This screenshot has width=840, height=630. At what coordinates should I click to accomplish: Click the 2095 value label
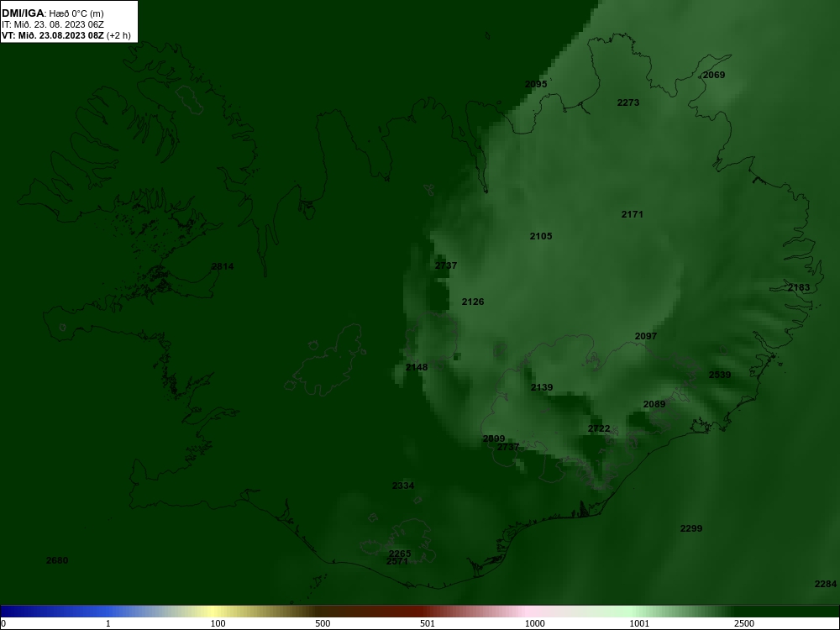pos(536,84)
